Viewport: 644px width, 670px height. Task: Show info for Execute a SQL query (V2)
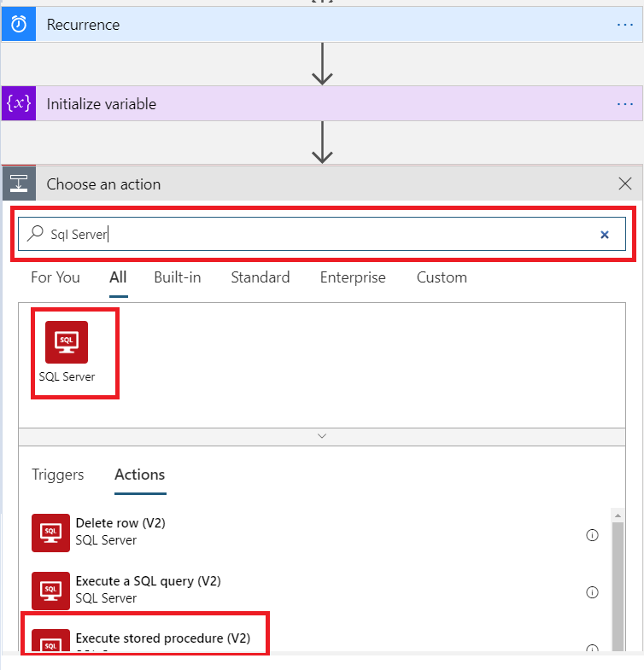click(592, 592)
